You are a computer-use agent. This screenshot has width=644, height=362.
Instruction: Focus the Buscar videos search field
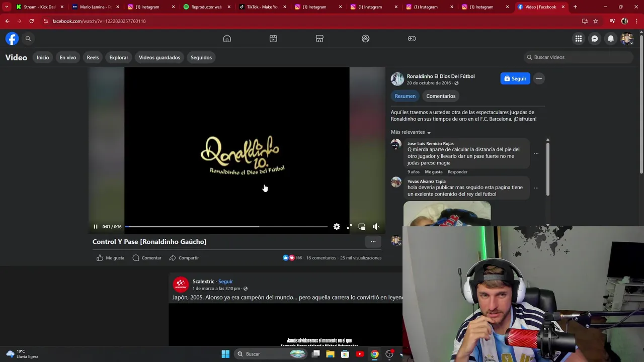point(578,57)
